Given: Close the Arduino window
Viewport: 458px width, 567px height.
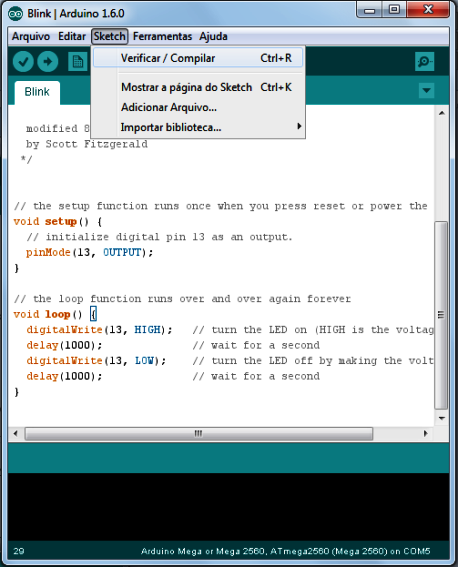Looking at the screenshot, I should (428, 10).
